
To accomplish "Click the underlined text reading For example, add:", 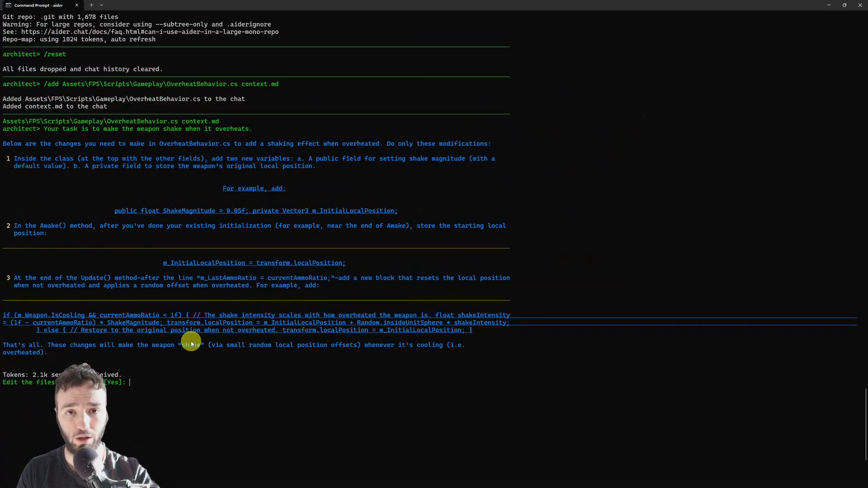I will pyautogui.click(x=254, y=188).
